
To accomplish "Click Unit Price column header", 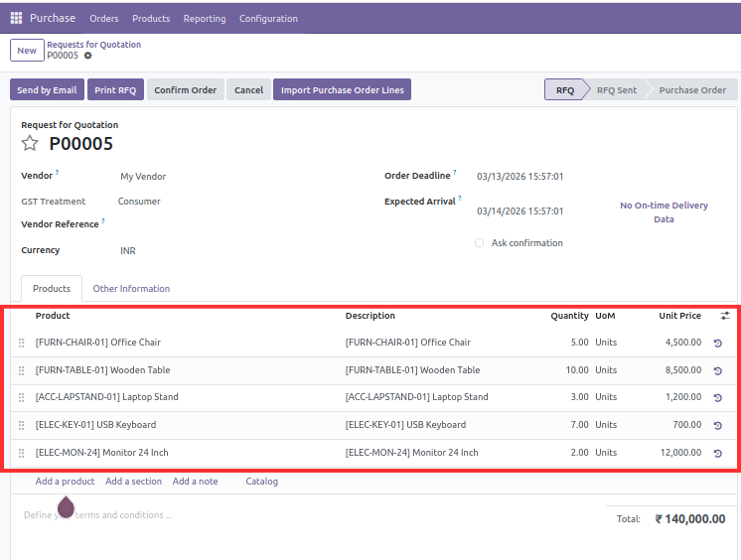I will pos(679,316).
